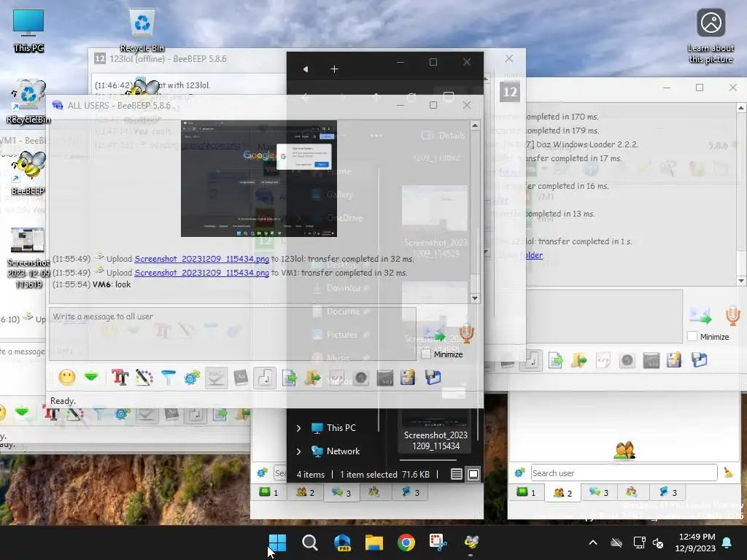Switch to green tab 1 below Search user
This screenshot has width=747, height=560.
tap(527, 492)
